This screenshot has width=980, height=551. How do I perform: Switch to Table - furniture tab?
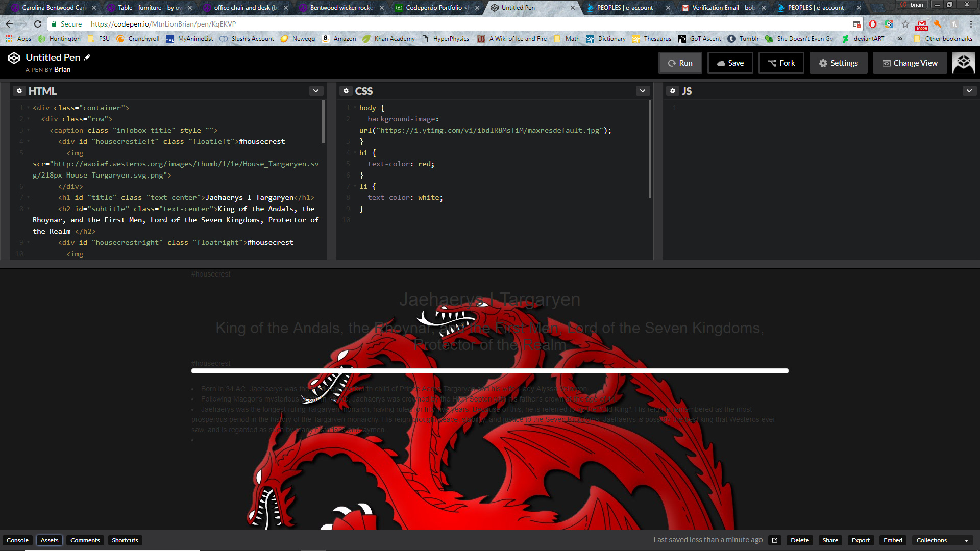click(149, 8)
